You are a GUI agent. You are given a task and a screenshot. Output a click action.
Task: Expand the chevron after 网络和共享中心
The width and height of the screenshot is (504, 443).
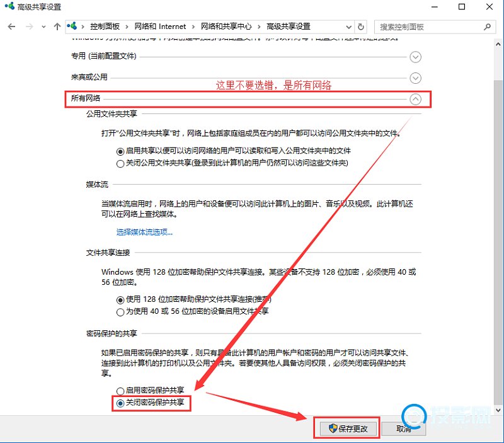pyautogui.click(x=259, y=27)
